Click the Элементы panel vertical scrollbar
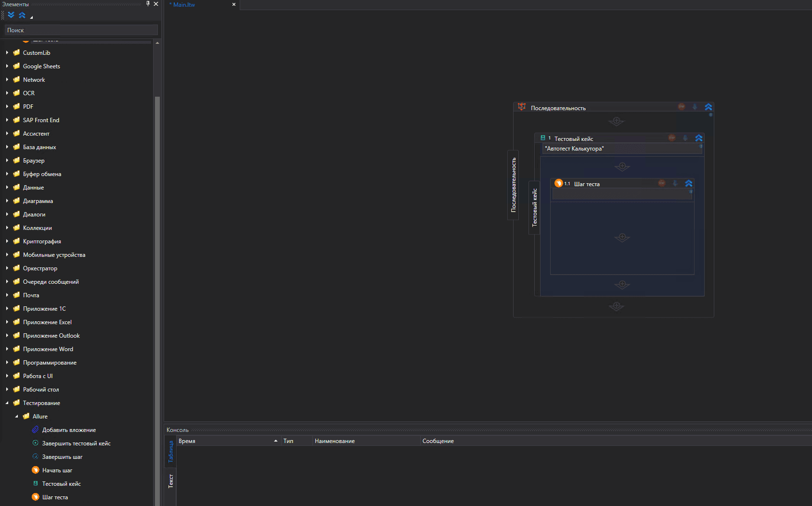 click(157, 289)
